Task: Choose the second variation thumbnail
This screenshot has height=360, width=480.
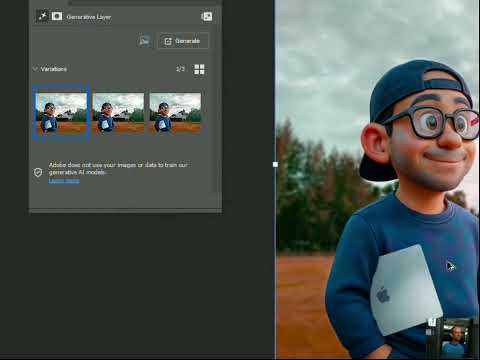Action: tap(118, 113)
